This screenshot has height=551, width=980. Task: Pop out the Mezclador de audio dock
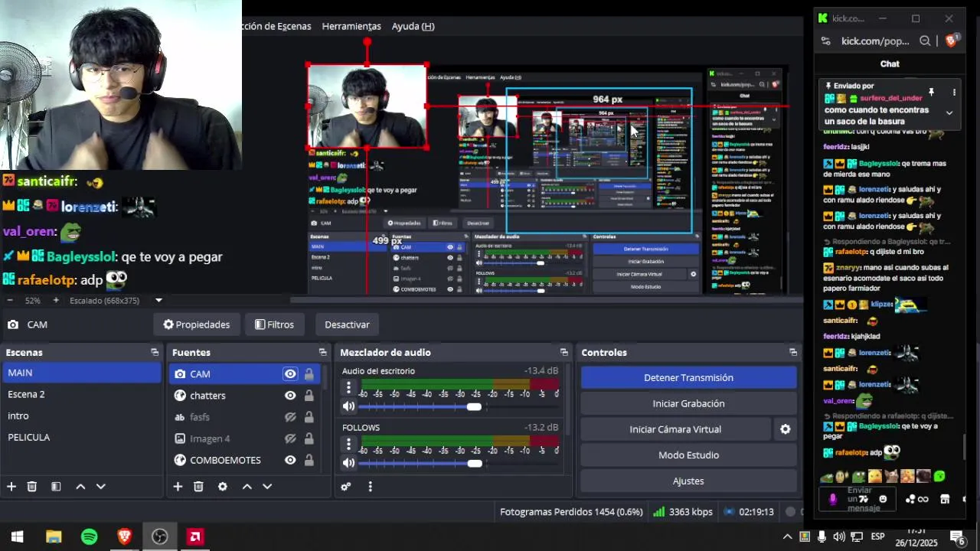[x=564, y=353]
